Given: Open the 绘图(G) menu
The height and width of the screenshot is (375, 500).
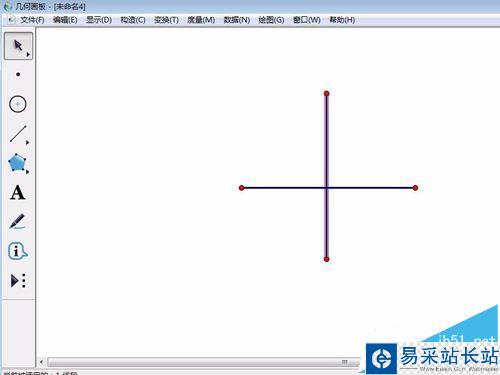Looking at the screenshot, I should click(271, 20).
